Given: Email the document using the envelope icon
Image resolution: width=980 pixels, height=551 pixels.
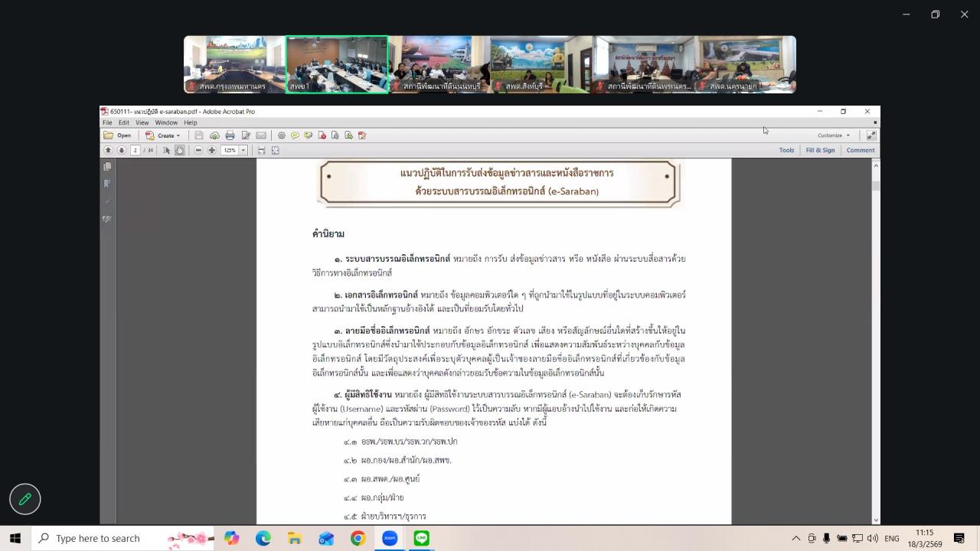Looking at the screenshot, I should (x=260, y=135).
